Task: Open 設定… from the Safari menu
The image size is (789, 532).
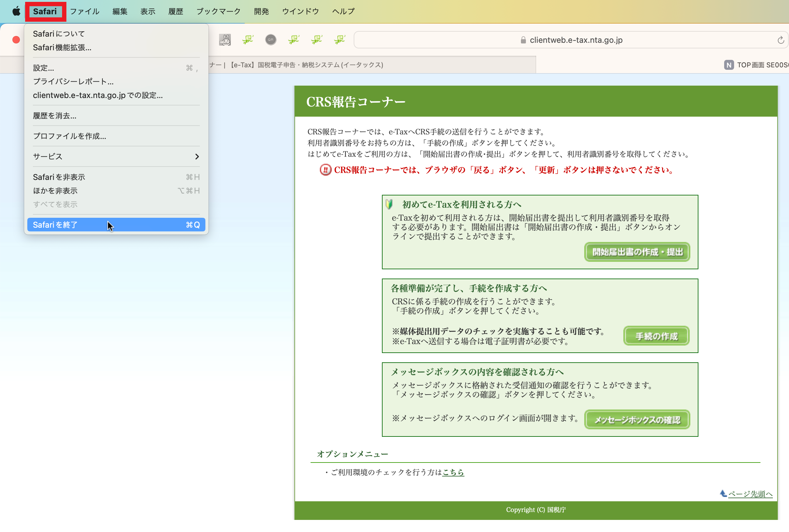Action: point(116,68)
